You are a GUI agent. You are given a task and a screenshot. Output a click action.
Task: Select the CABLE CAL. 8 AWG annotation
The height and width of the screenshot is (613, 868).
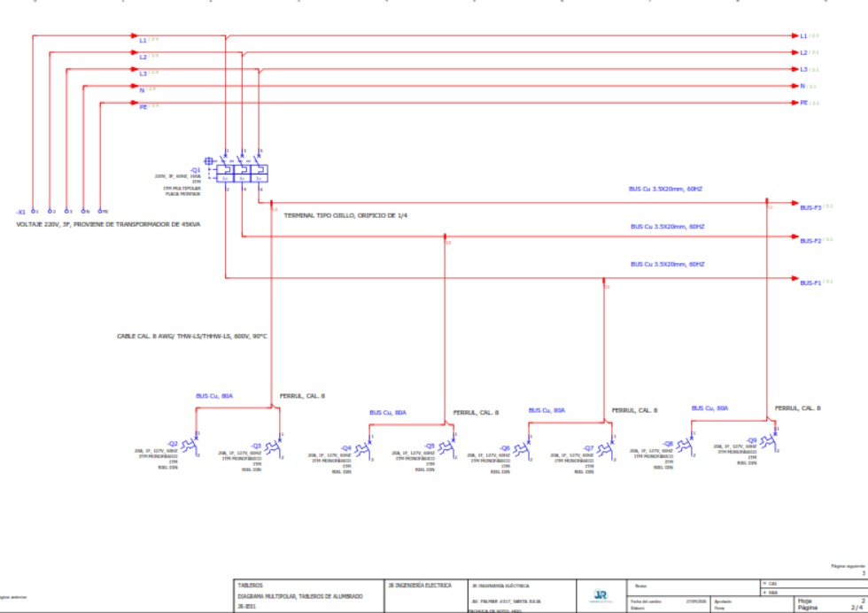coord(192,336)
